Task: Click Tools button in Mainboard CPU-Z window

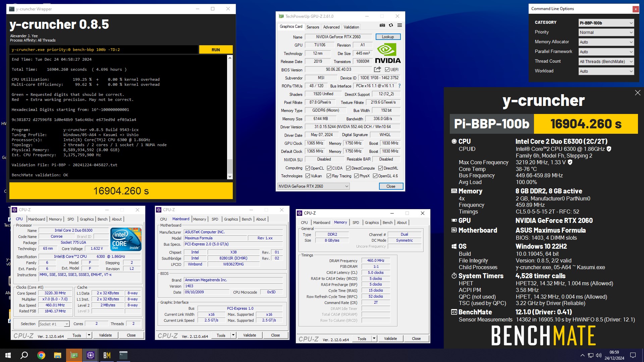Action: [221, 335]
